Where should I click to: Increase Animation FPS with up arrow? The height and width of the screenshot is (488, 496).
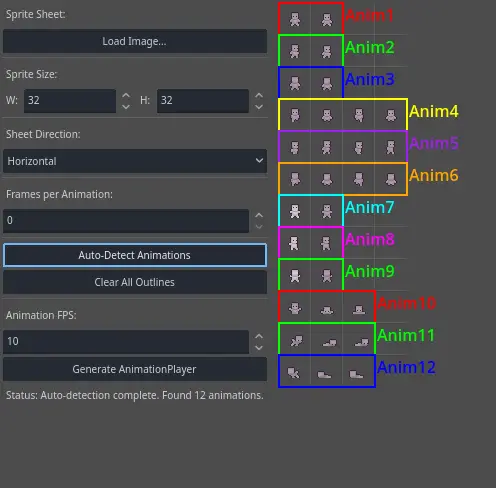259,336
